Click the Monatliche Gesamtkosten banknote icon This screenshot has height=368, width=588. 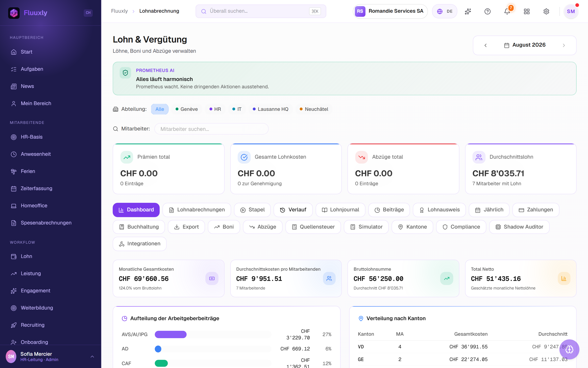point(212,278)
